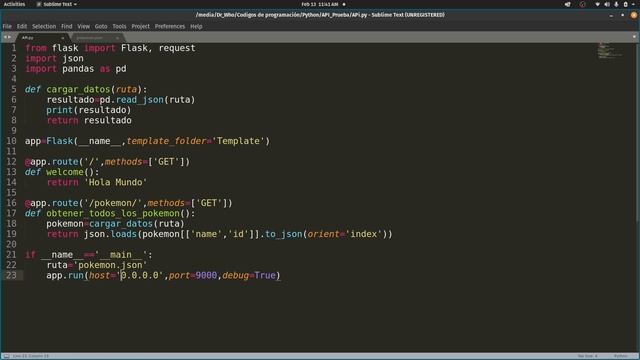Click line number 23 in the gutter
This screenshot has width=640, height=360.
coord(11,275)
